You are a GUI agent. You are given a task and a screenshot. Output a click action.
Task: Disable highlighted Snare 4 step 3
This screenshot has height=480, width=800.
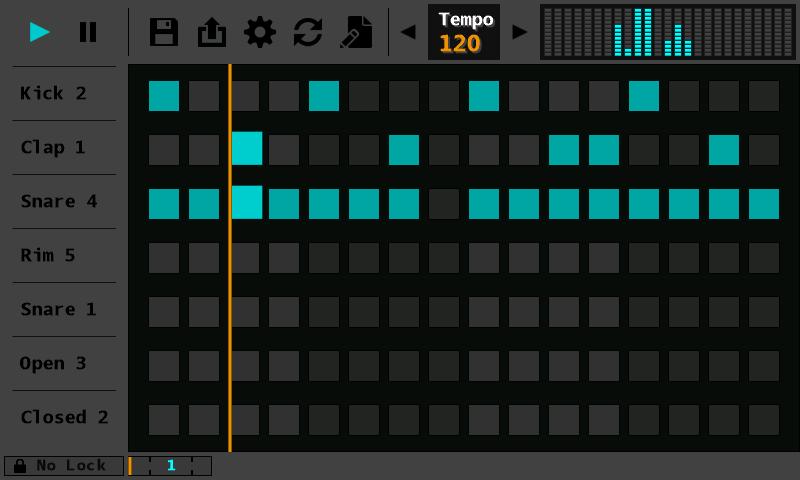click(x=247, y=203)
